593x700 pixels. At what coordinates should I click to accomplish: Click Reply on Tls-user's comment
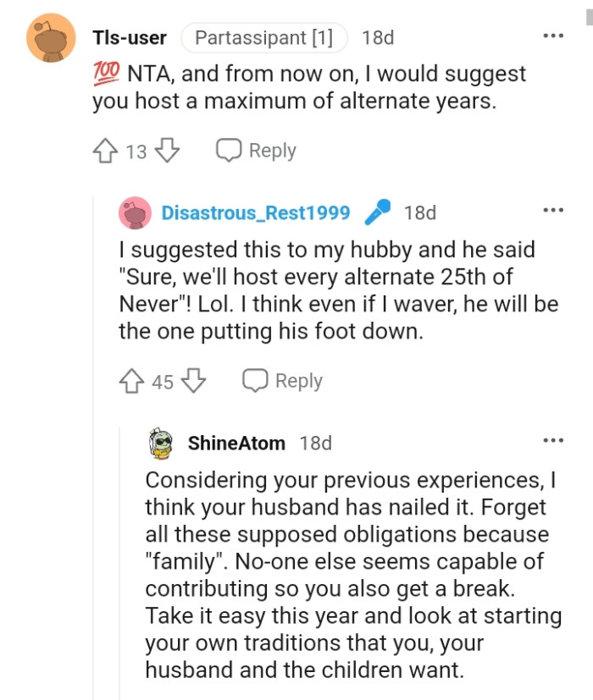pyautogui.click(x=273, y=150)
